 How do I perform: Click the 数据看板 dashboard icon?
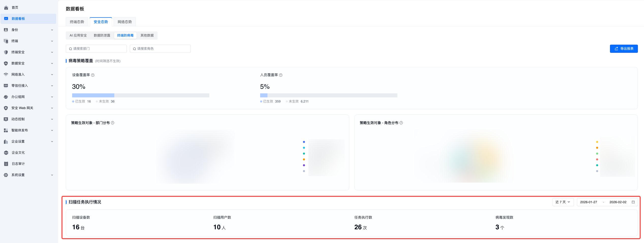(6, 19)
